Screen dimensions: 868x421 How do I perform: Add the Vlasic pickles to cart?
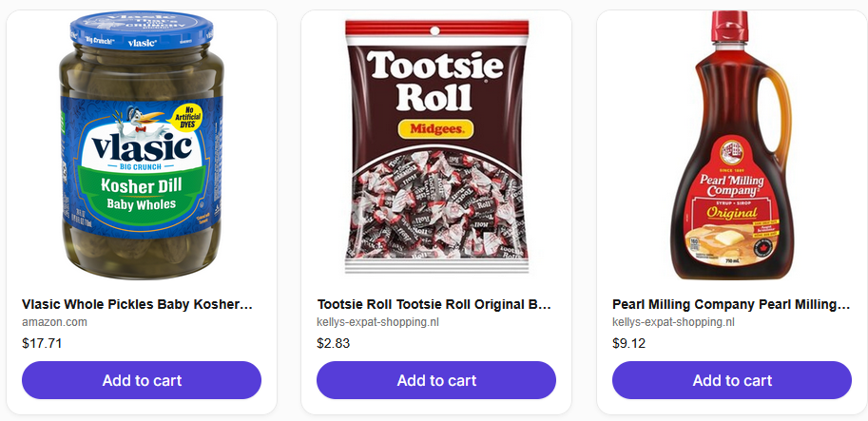(x=141, y=380)
